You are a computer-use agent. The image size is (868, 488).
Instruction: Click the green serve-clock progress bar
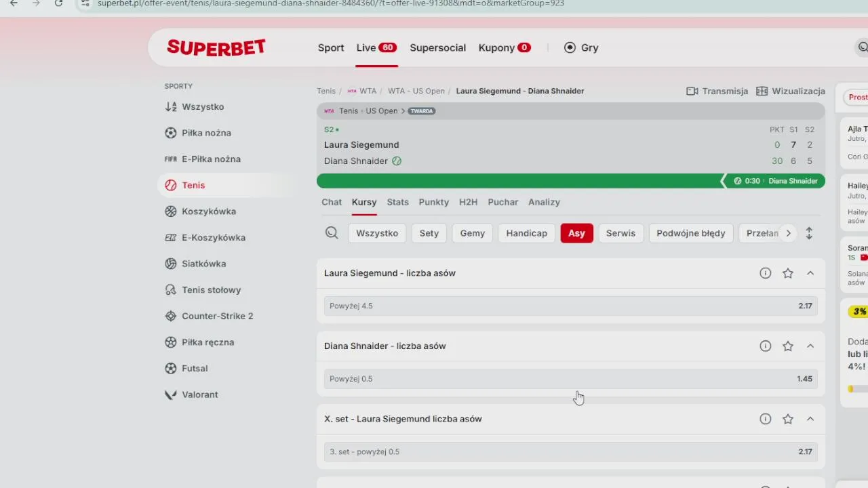tap(571, 181)
